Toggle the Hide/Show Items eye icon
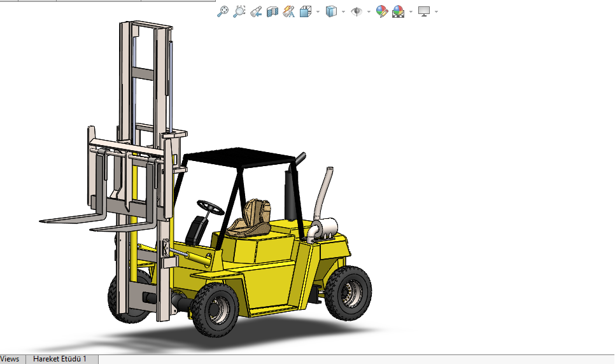This screenshot has height=364, width=615. click(x=357, y=11)
